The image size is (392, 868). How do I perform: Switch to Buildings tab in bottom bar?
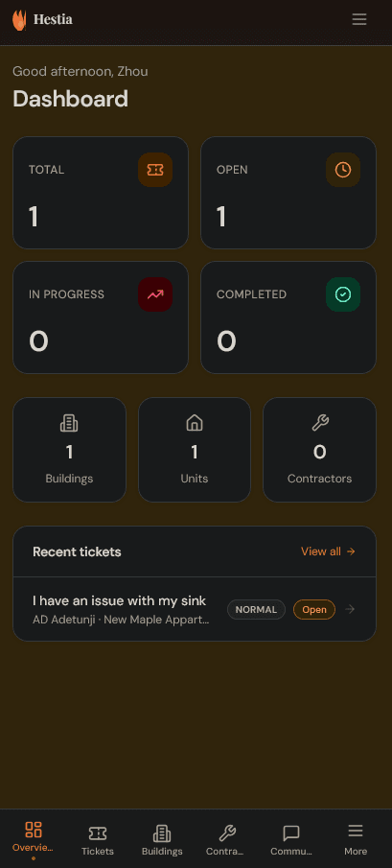click(x=162, y=839)
